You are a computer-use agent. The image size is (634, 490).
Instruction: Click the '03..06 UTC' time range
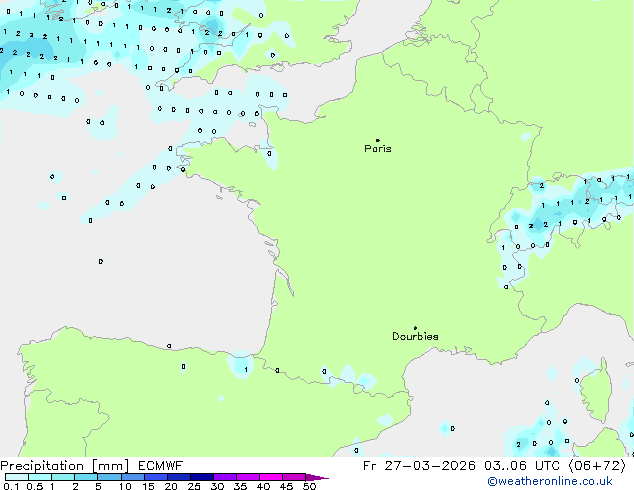[522, 466]
